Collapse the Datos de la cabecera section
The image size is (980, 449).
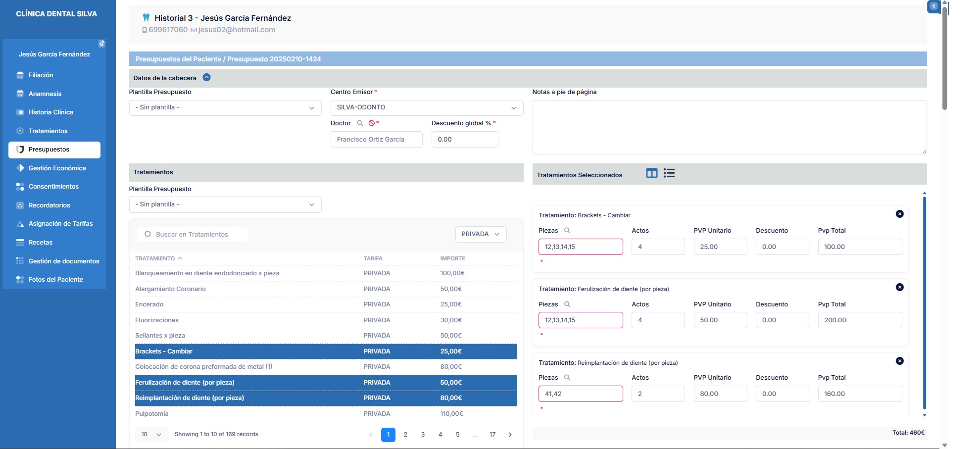pyautogui.click(x=207, y=77)
